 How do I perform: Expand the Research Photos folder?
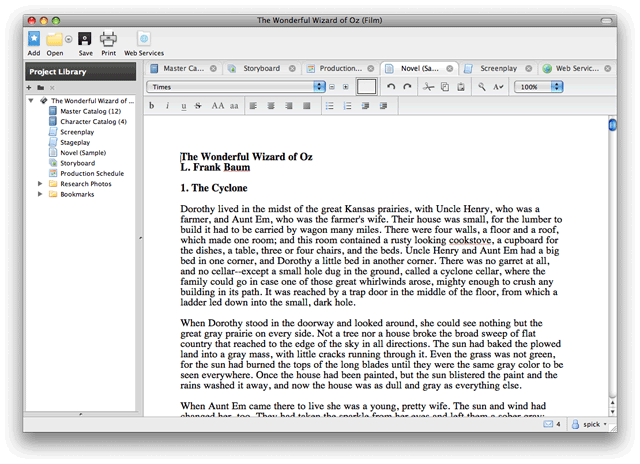[40, 184]
